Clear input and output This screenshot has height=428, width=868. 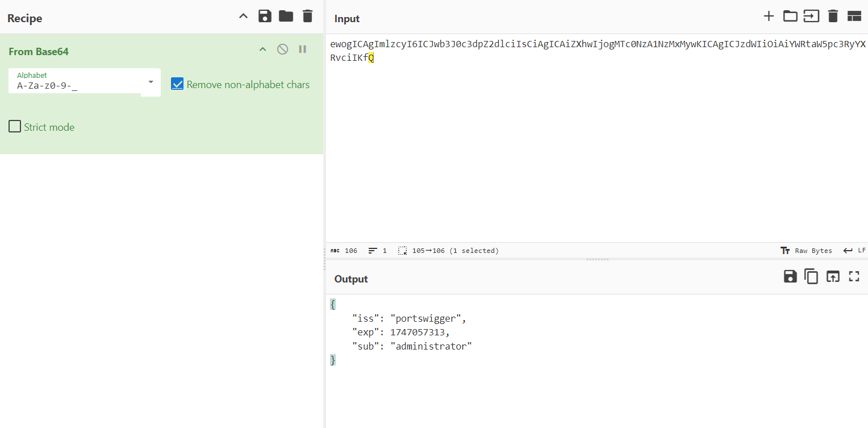pos(833,16)
